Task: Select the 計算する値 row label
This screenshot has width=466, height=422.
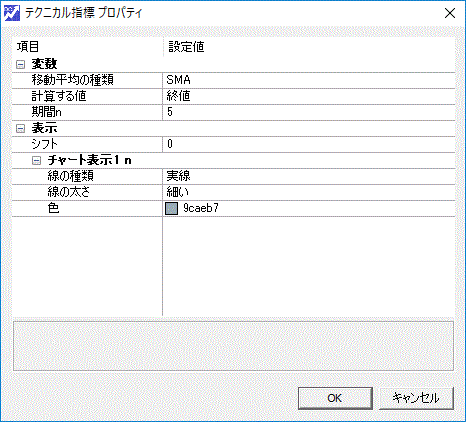Action: [59, 96]
